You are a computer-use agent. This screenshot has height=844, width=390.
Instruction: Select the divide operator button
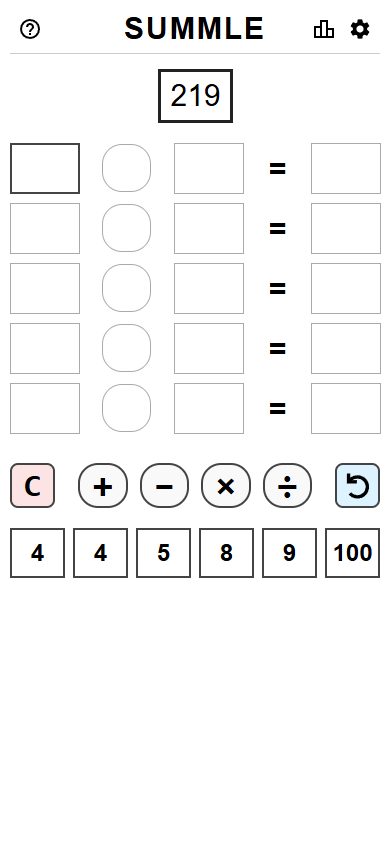coord(287,486)
